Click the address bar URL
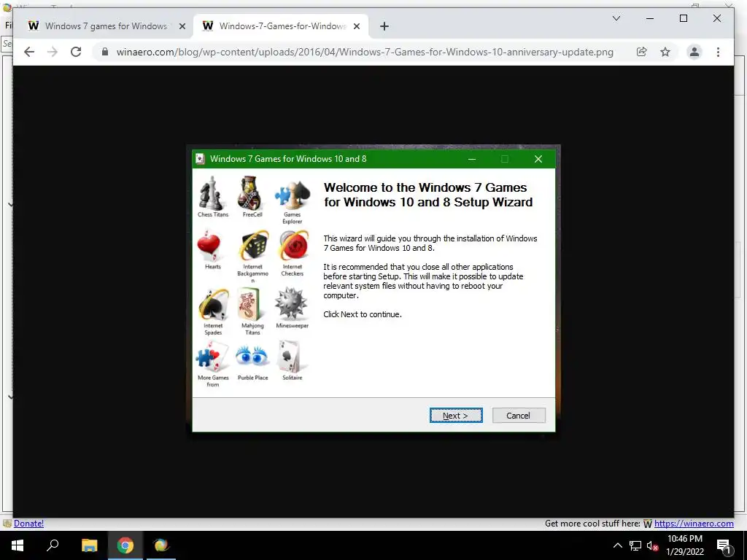747x560 pixels. pos(365,52)
